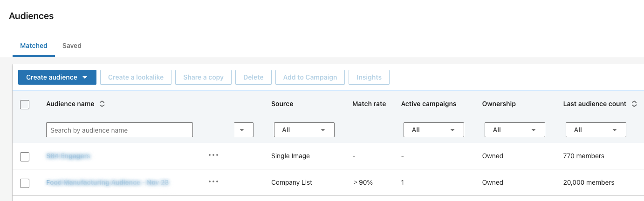
Task: Check the first audience row checkbox
Action: (x=25, y=157)
